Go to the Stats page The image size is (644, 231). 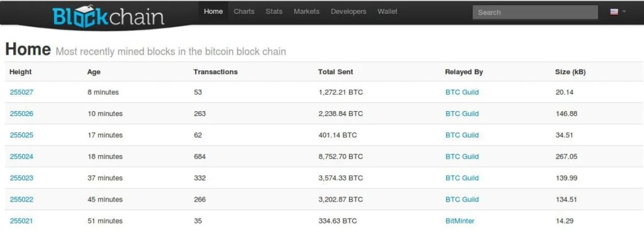[274, 11]
